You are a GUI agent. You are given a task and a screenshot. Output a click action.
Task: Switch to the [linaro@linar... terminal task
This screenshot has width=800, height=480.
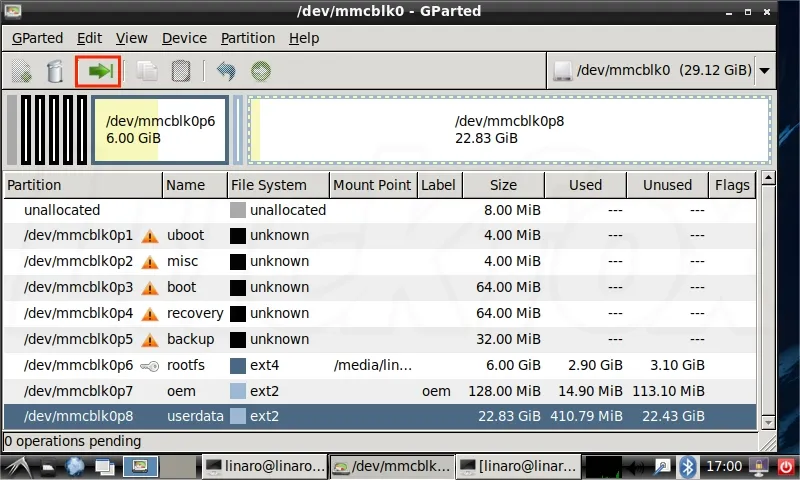click(x=518, y=466)
